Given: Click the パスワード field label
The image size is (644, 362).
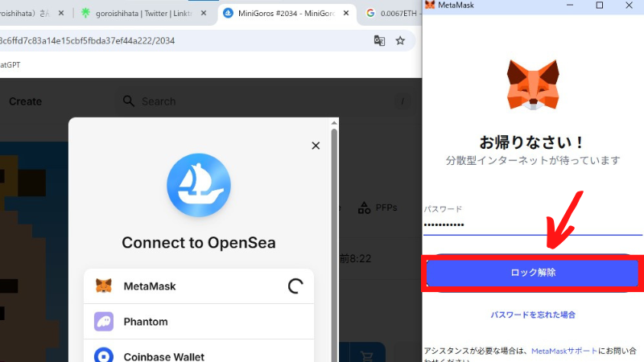Looking at the screenshot, I should point(443,209).
